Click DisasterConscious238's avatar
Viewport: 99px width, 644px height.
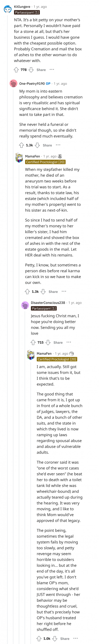click(x=25, y=305)
